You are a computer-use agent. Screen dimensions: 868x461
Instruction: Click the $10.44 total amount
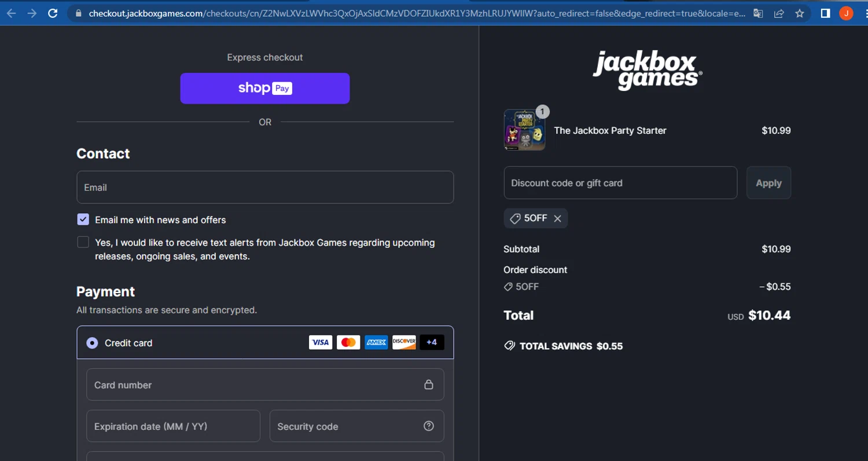click(x=769, y=315)
